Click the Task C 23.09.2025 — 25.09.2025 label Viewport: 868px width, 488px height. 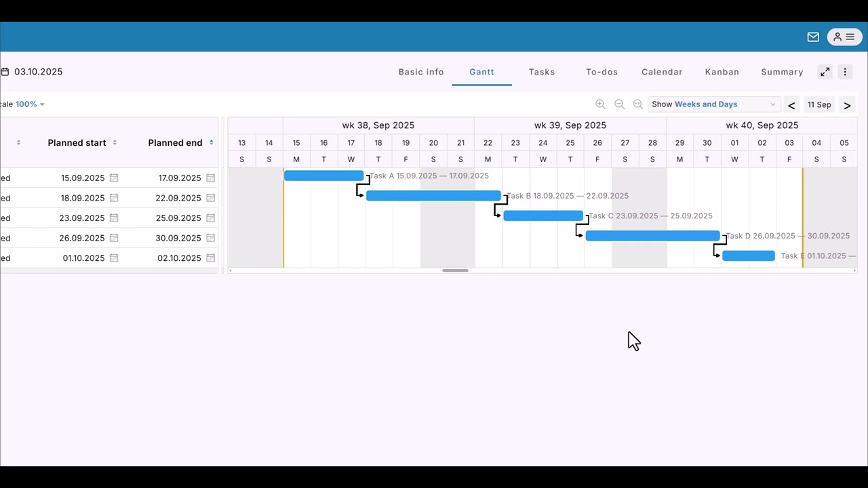tap(650, 216)
